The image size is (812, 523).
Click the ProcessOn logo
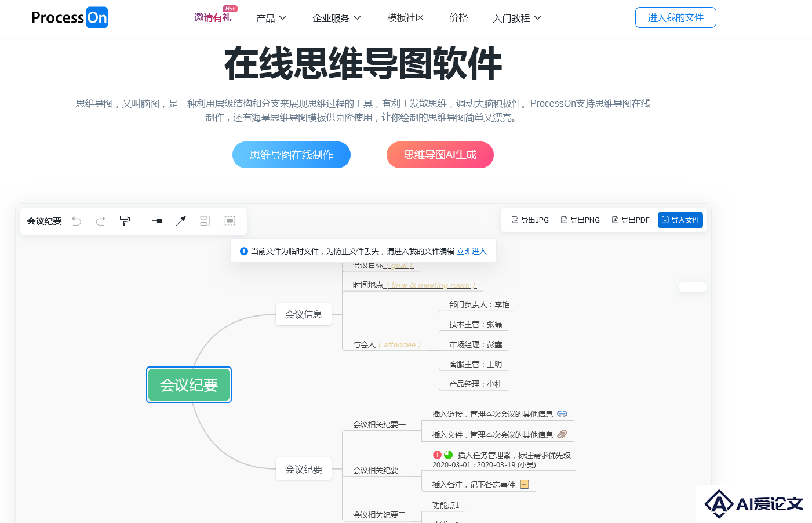pos(70,17)
